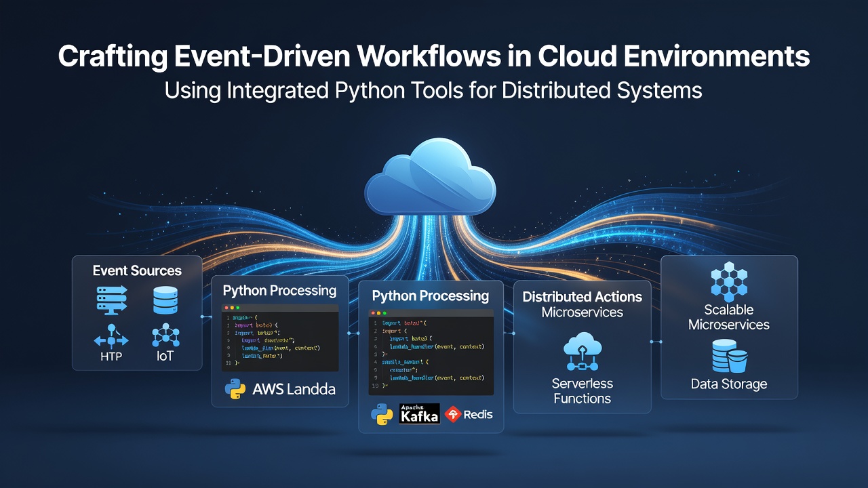The image size is (868, 488).
Task: Click "Python Processing" heading in the AWS Landda card
Action: (279, 291)
